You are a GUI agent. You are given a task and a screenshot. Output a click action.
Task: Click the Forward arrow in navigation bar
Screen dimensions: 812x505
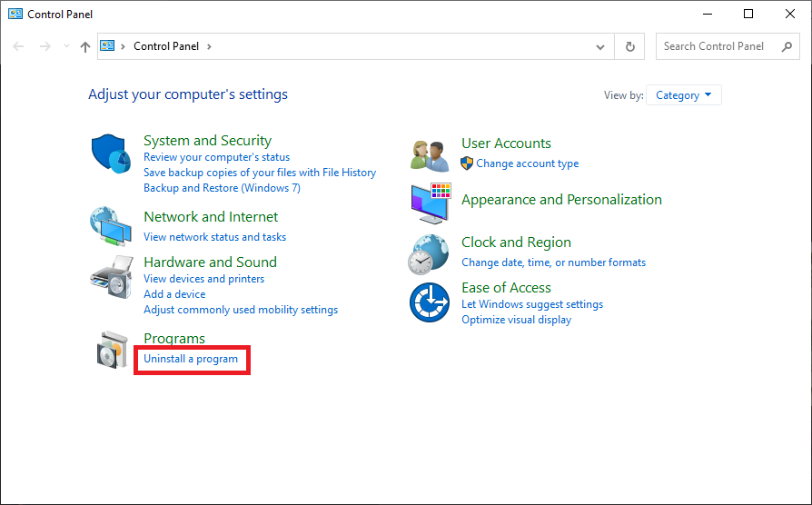tap(45, 46)
